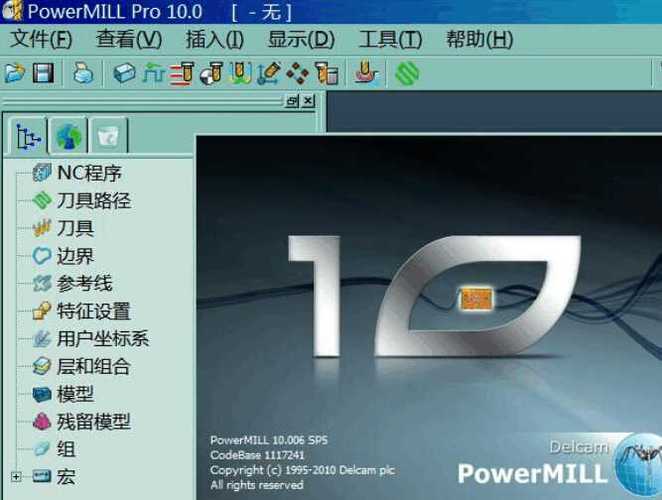Select 残留模型 in the explorer tree
The width and height of the screenshot is (662, 500).
click(x=94, y=421)
